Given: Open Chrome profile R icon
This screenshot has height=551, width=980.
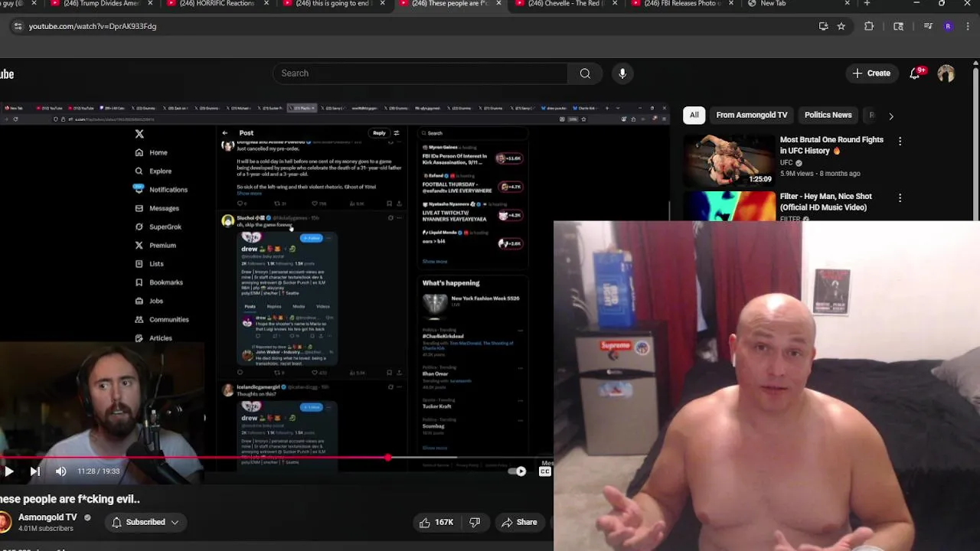Looking at the screenshot, I should pos(948,26).
